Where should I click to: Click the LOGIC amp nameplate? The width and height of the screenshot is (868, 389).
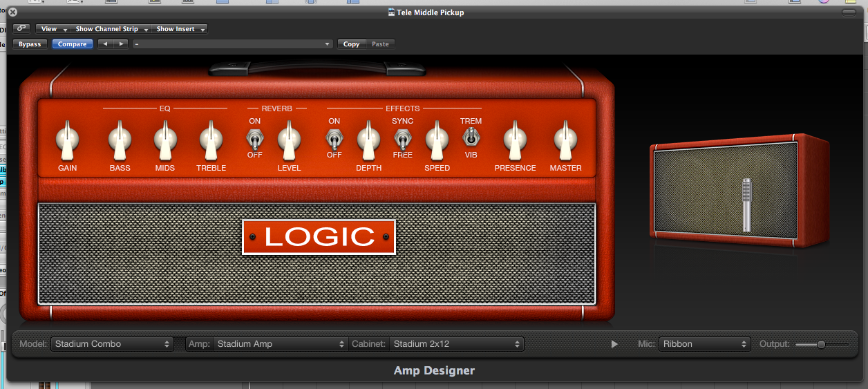coord(319,237)
